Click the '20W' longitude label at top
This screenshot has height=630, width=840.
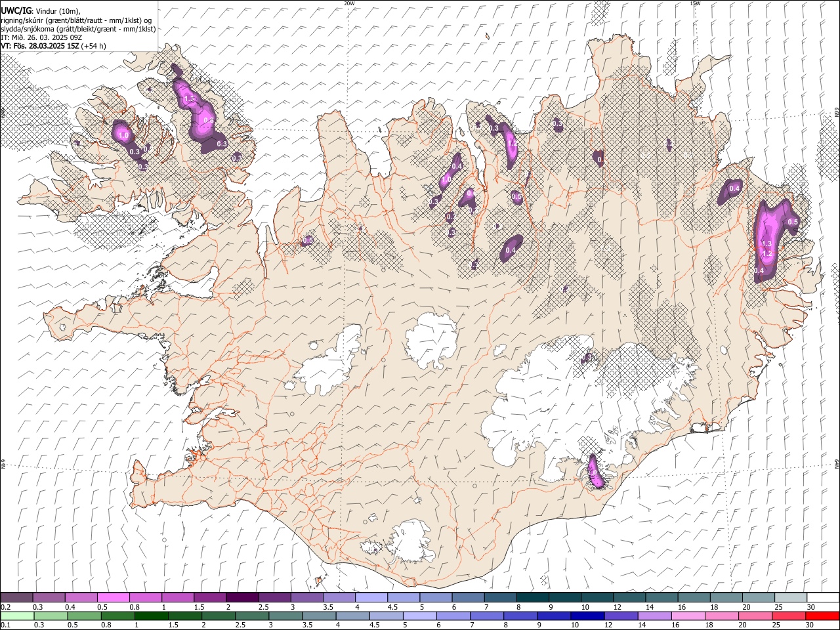pos(349,3)
